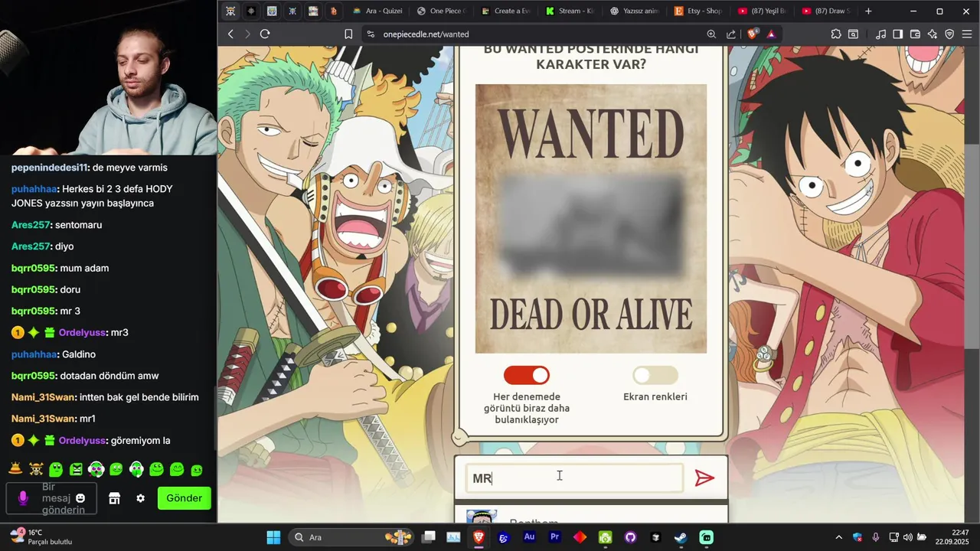Click the taskbar Ara search box
This screenshot has width=980, height=551.
[352, 537]
